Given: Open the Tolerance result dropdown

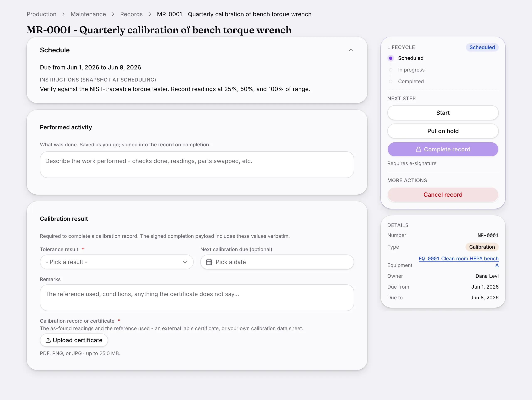Looking at the screenshot, I should click(117, 262).
